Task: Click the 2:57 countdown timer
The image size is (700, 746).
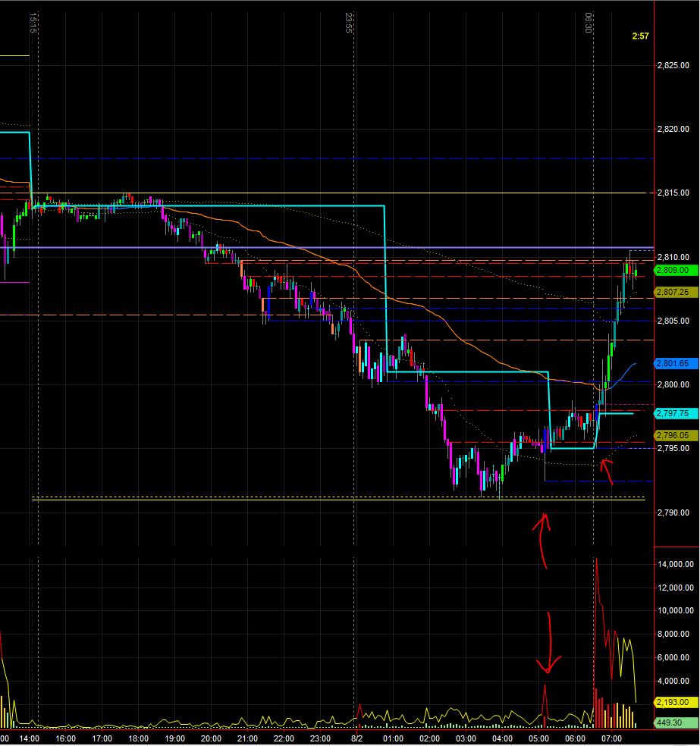Action: coord(641,36)
